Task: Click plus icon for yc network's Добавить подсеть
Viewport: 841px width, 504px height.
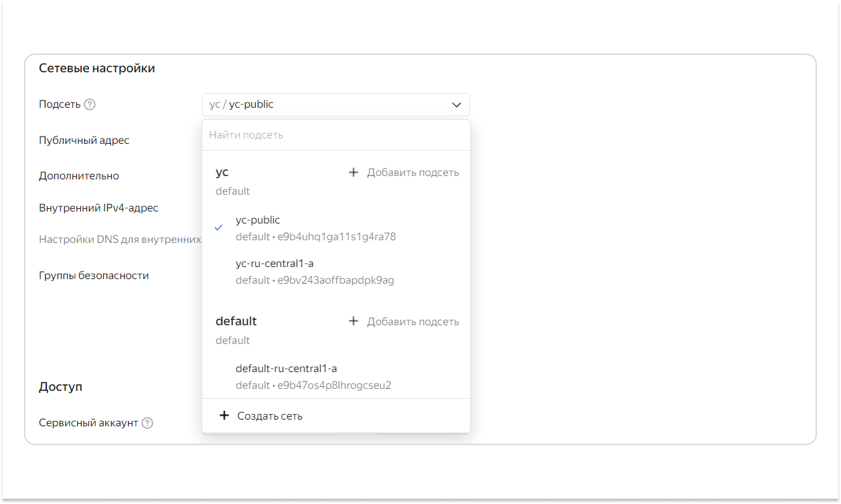Action: [354, 173]
